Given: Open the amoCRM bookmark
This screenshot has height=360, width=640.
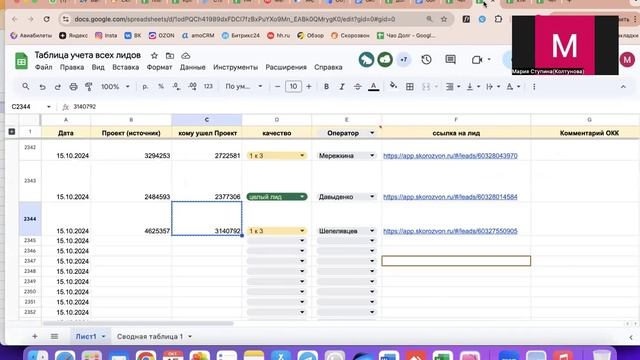Looking at the screenshot, I should coord(198,36).
